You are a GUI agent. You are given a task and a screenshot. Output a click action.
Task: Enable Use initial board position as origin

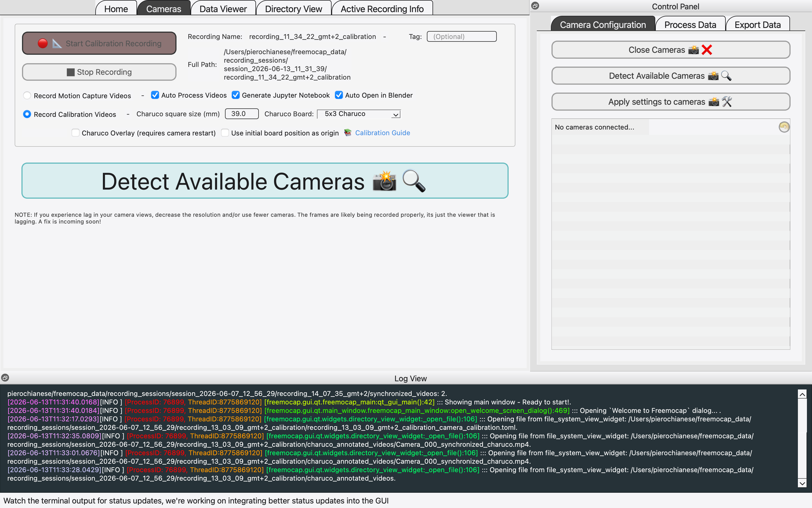click(225, 133)
